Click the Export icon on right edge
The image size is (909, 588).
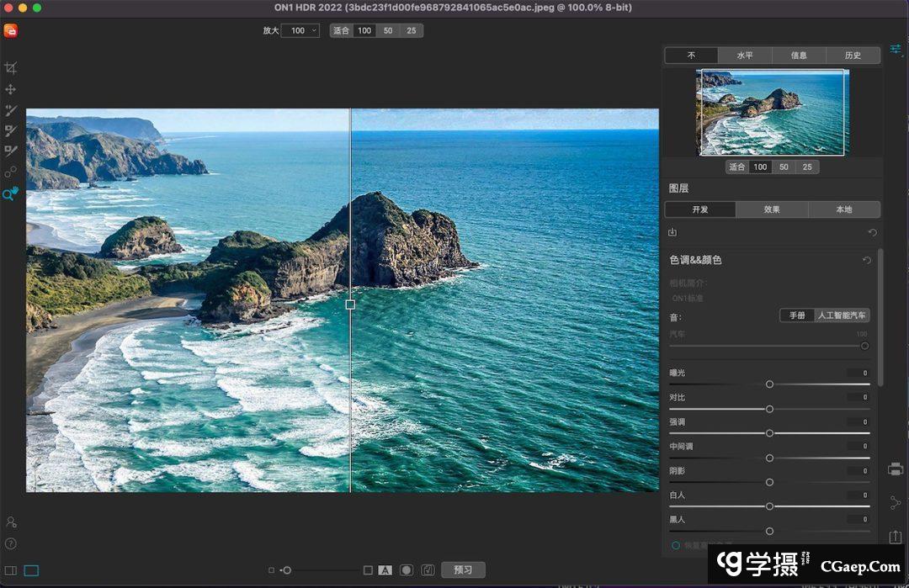coord(896,537)
